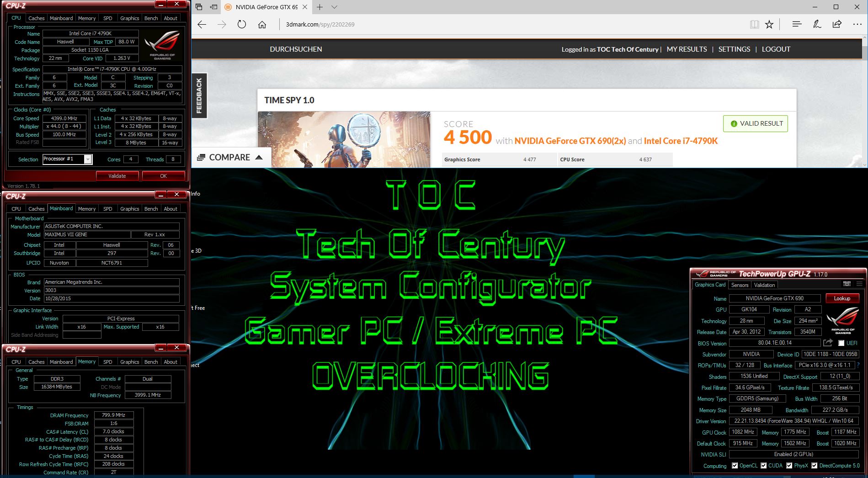Viewport: 868px width, 478px height.
Task: Click the CPU-Z OK button
Action: click(163, 176)
